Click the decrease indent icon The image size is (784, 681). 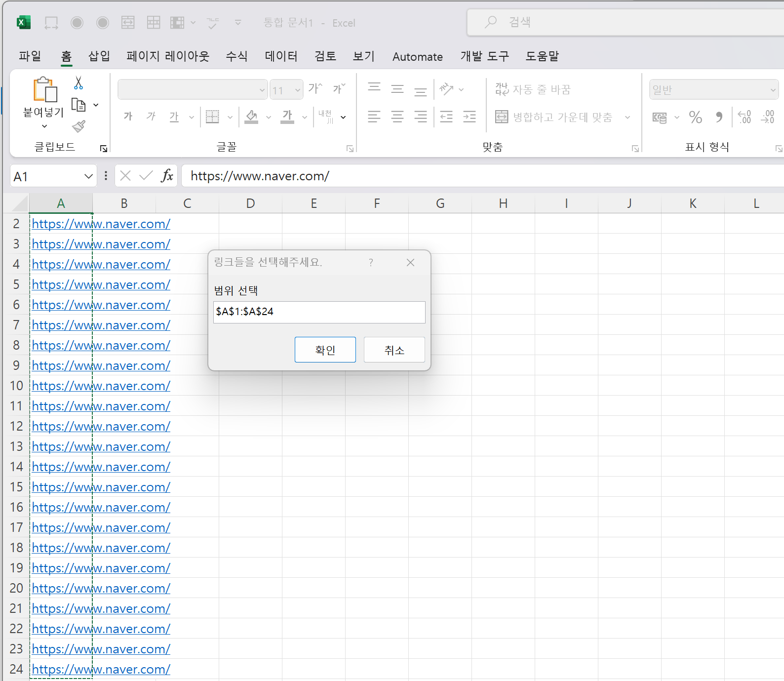click(446, 117)
